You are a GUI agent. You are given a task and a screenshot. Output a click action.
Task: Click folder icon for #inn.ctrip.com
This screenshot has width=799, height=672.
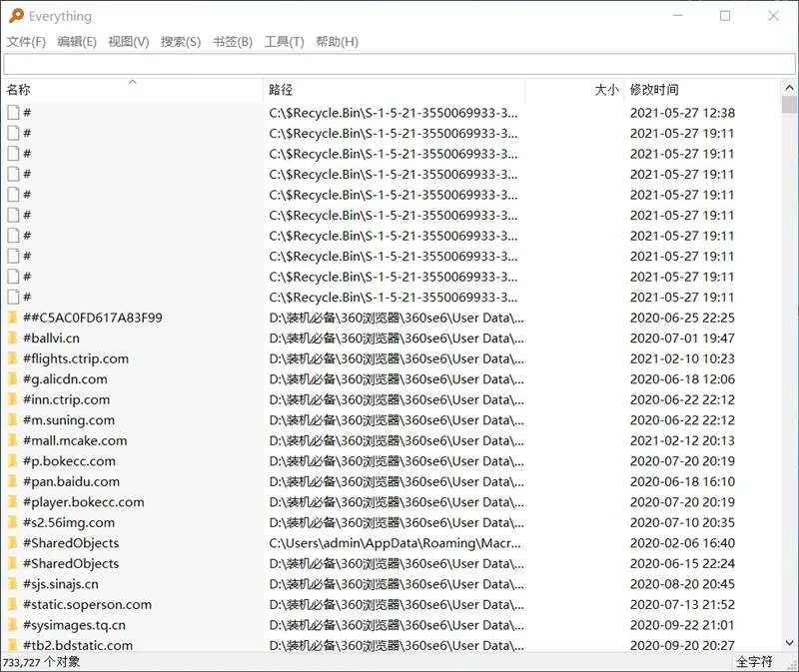click(13, 399)
